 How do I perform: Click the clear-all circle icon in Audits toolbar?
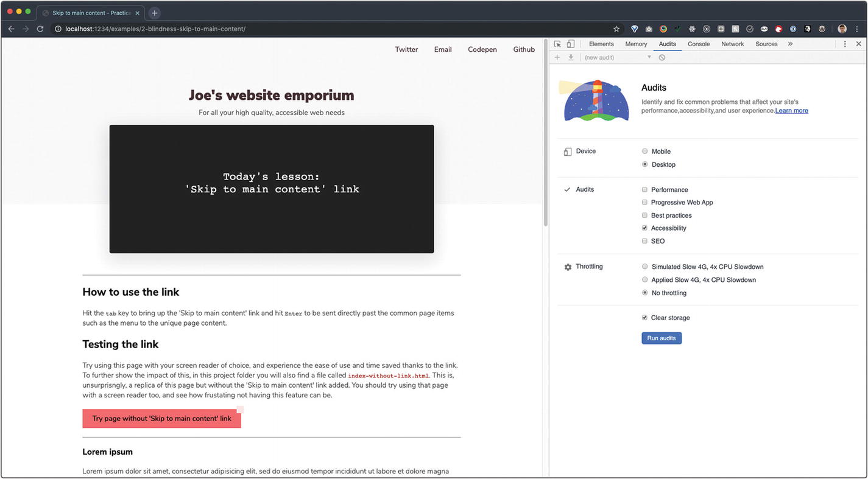(662, 57)
